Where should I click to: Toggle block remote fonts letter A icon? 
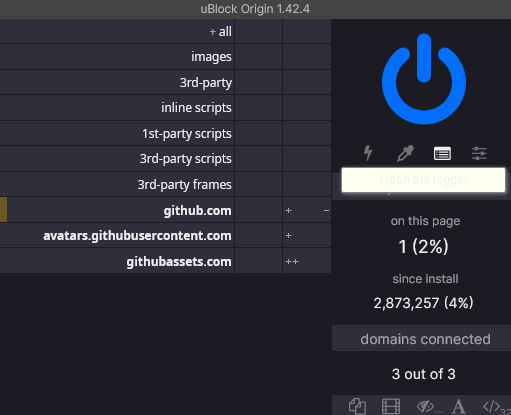coord(459,407)
